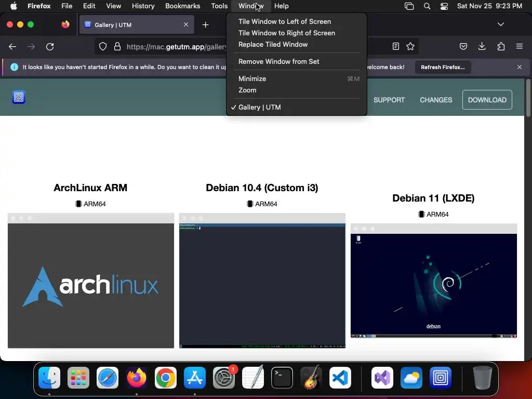Open Control Center in the menu bar
Viewport: 532px width, 399px height.
pyautogui.click(x=444, y=6)
